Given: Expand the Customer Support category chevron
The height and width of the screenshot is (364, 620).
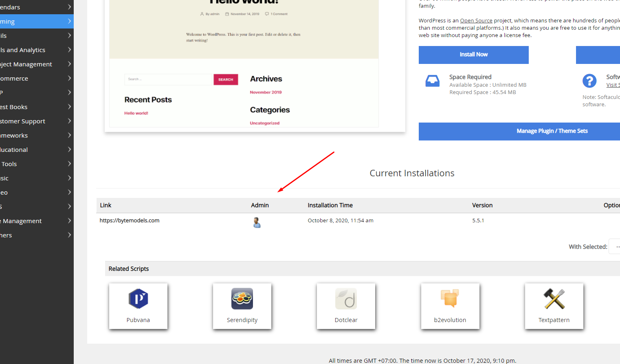Looking at the screenshot, I should coord(69,121).
